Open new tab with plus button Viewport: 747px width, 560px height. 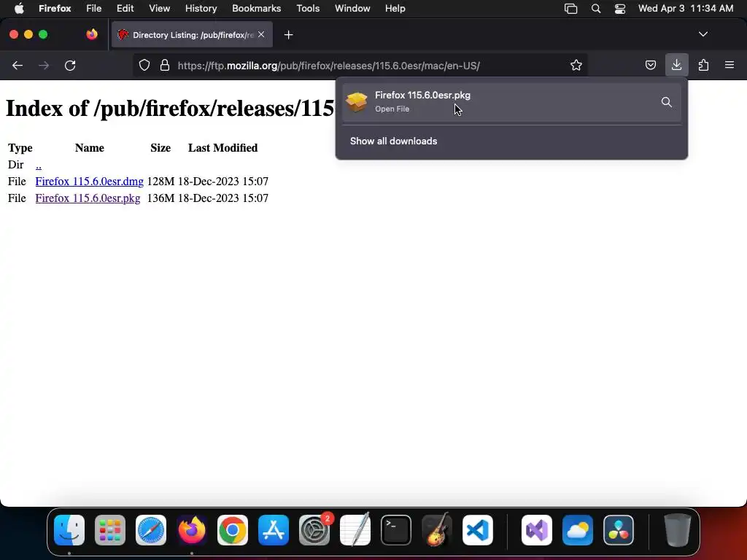pos(288,35)
